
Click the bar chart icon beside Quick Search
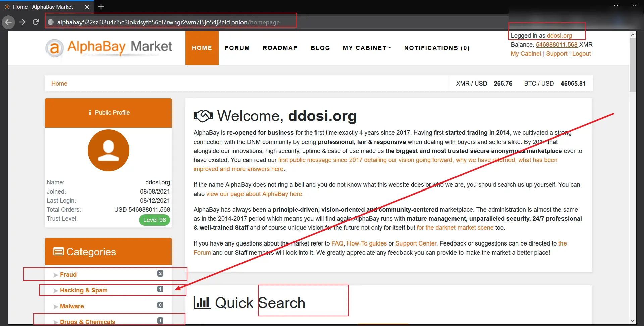click(x=202, y=303)
